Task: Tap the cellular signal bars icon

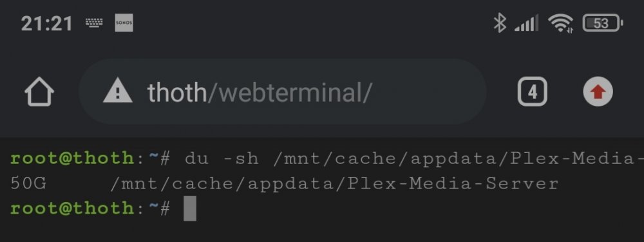Action: (527, 23)
